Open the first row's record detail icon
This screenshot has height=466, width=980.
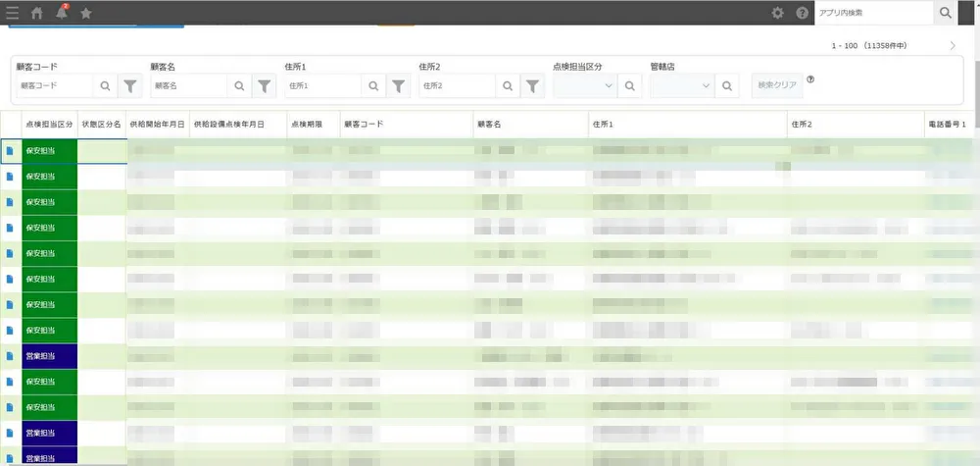click(x=10, y=151)
